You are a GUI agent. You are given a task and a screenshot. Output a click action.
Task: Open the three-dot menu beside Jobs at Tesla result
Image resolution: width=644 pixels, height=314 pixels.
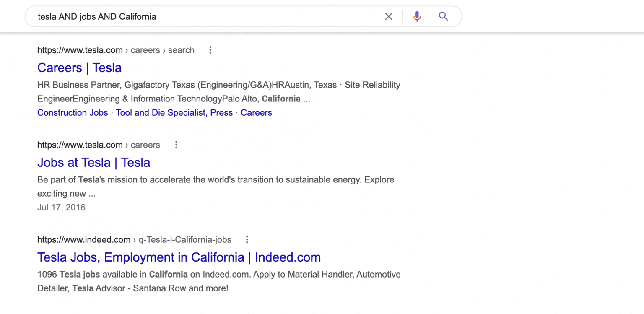tap(176, 144)
